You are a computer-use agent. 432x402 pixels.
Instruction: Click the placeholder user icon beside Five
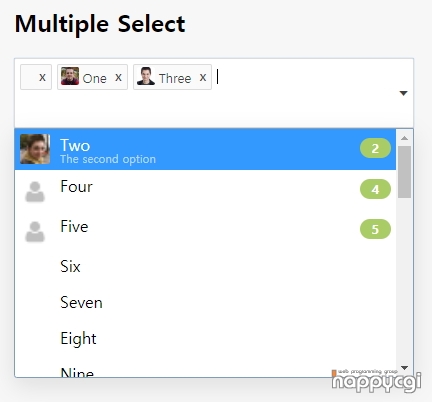(35, 232)
